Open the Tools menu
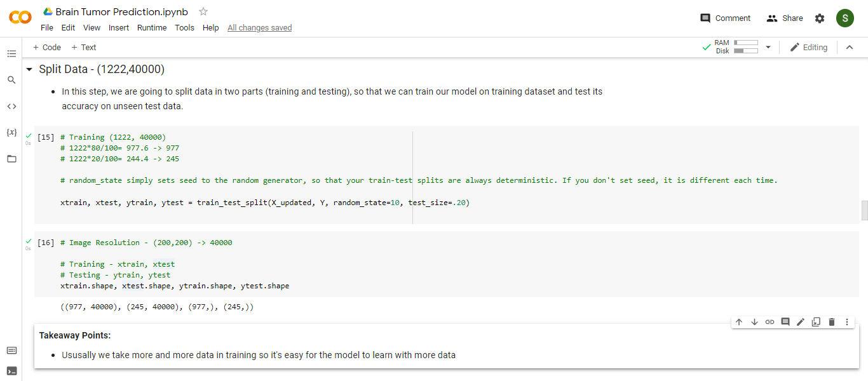Image resolution: width=868 pixels, height=381 pixels. [x=184, y=28]
